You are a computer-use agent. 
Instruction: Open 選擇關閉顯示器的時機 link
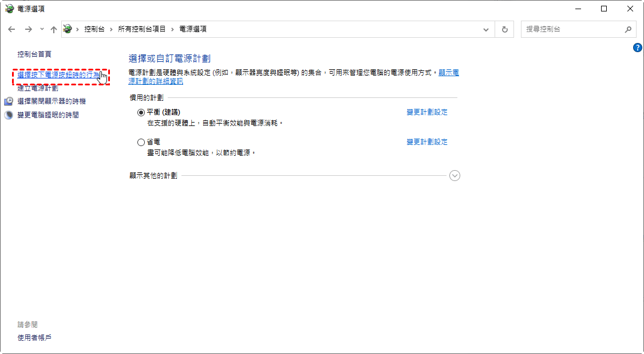pos(52,101)
